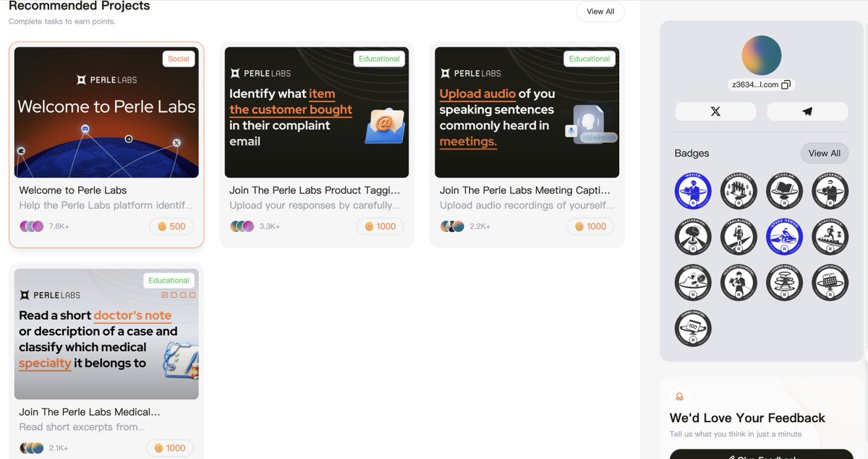View All recommended projects
868x459 pixels.
tap(600, 12)
